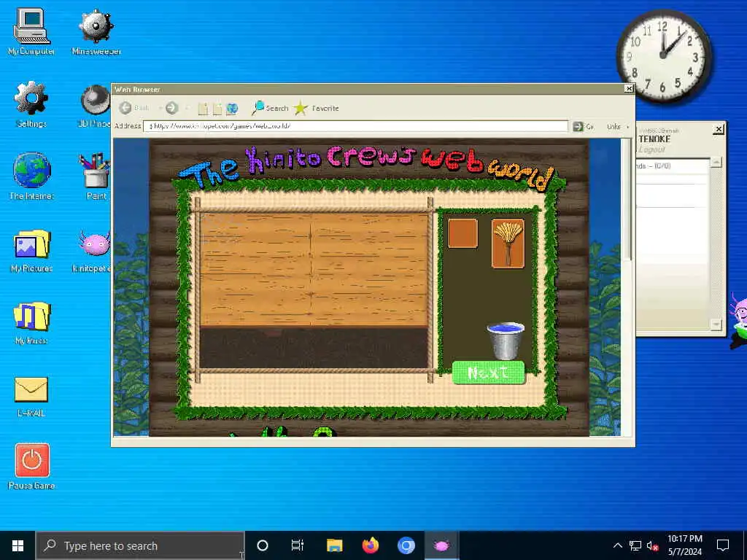This screenshot has height=560, width=747.
Task: Click the globe home icon in browser toolbar
Action: pyautogui.click(x=232, y=109)
